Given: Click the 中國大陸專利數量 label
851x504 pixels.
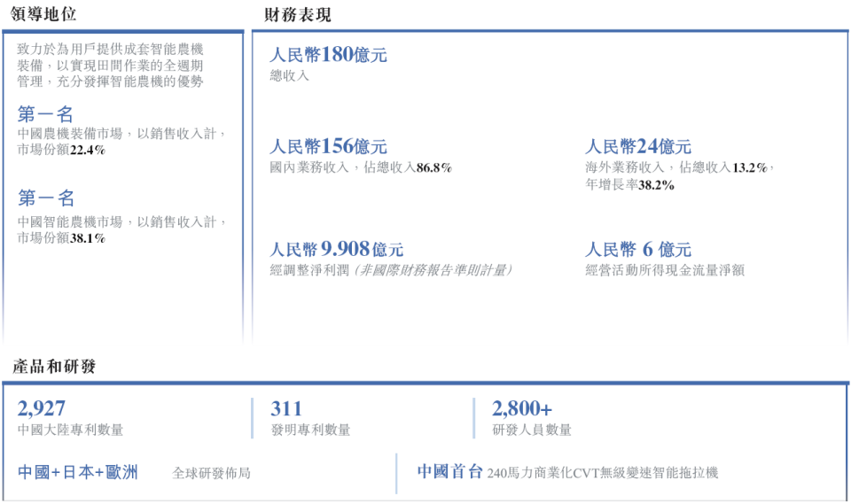Looking at the screenshot, I should pyautogui.click(x=71, y=430).
